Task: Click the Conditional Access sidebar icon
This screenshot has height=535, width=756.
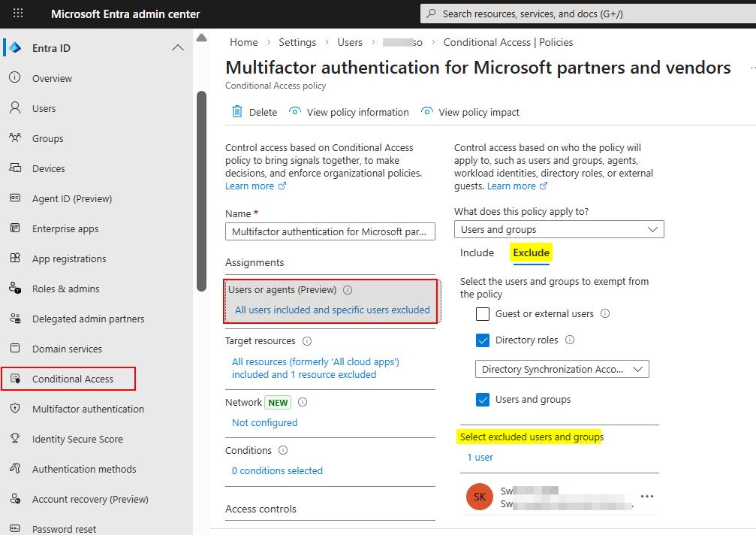Action: [15, 379]
